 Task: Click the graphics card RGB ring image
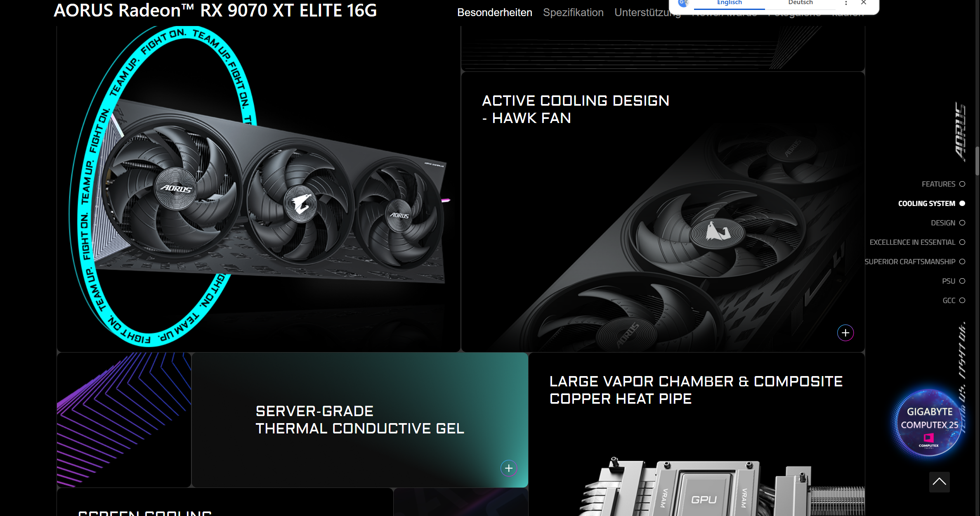tap(258, 188)
